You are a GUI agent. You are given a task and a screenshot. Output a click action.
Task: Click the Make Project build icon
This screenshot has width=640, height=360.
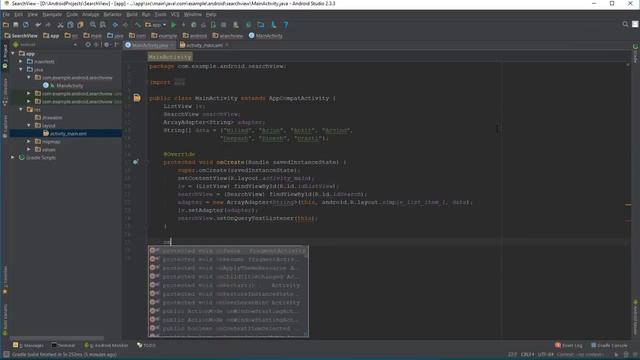point(138,25)
